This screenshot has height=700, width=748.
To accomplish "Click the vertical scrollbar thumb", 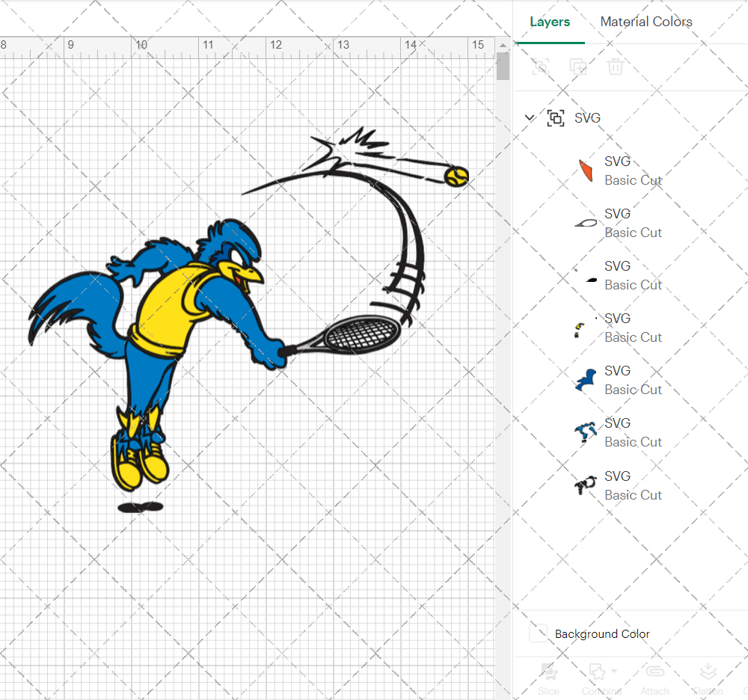I will [503, 67].
